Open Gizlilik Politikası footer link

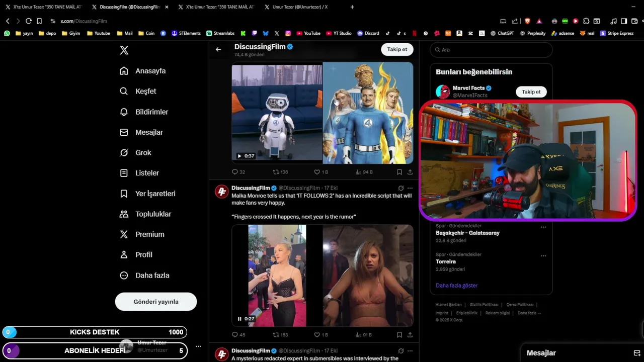(x=484, y=305)
